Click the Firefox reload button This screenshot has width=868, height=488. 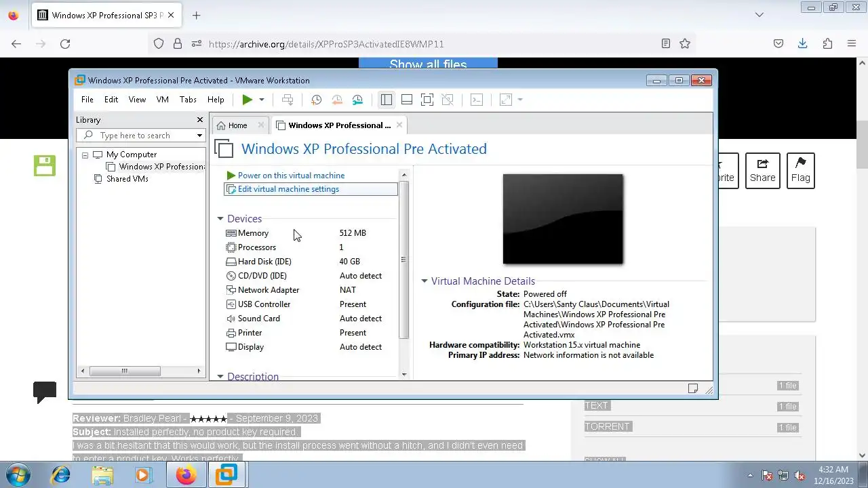click(x=65, y=43)
